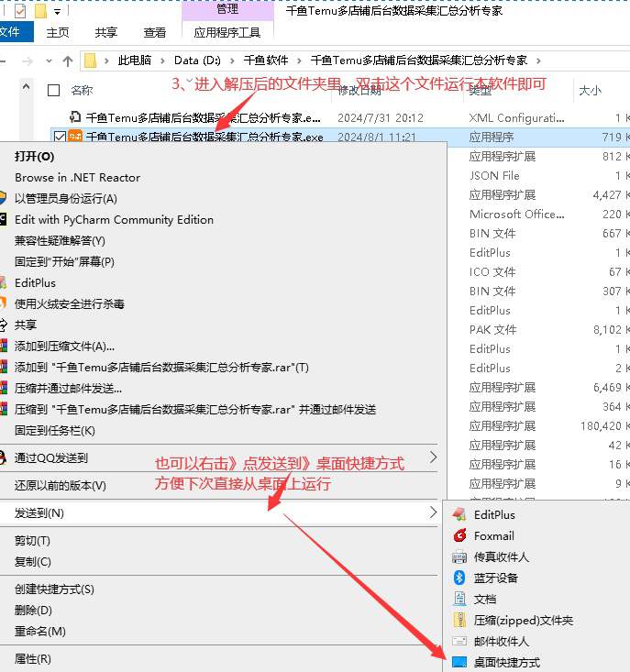The height and width of the screenshot is (672, 630).
Task: Click the folder icon in address bar
Action: (x=91, y=61)
